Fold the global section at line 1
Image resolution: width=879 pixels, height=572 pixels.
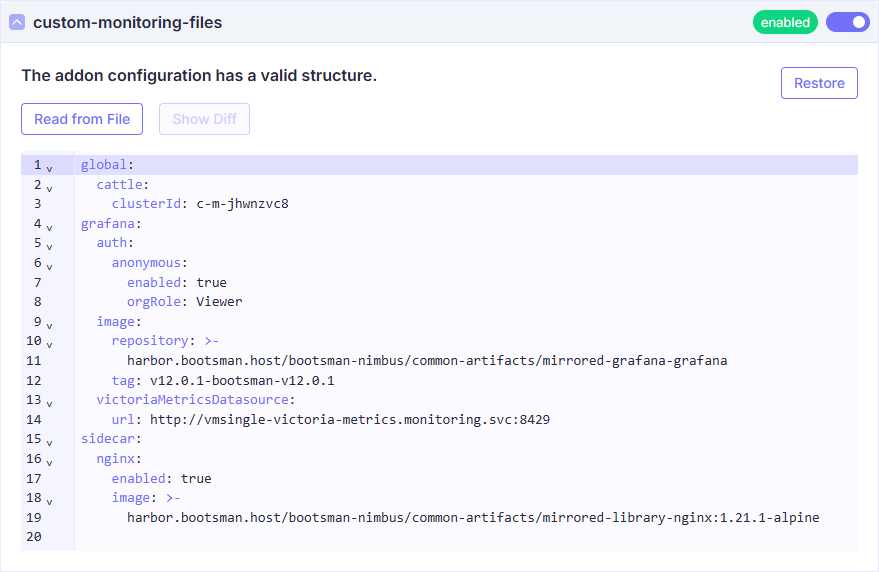(x=49, y=167)
